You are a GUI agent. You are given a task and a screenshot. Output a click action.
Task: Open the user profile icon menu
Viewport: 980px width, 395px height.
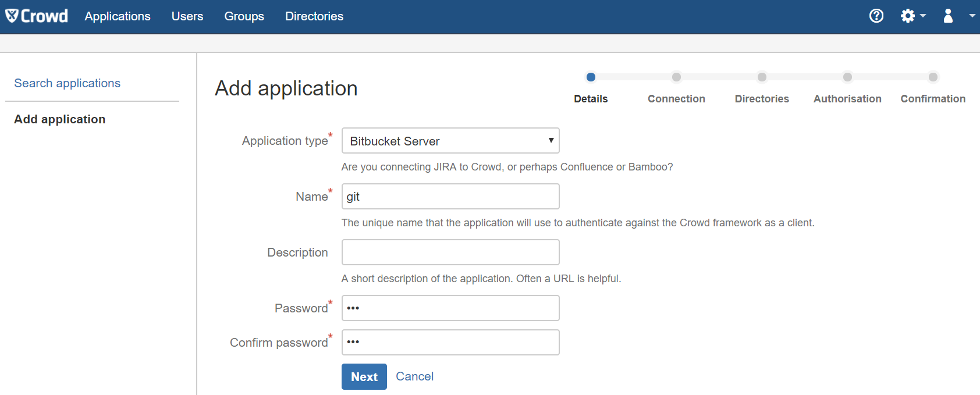[x=948, y=16]
